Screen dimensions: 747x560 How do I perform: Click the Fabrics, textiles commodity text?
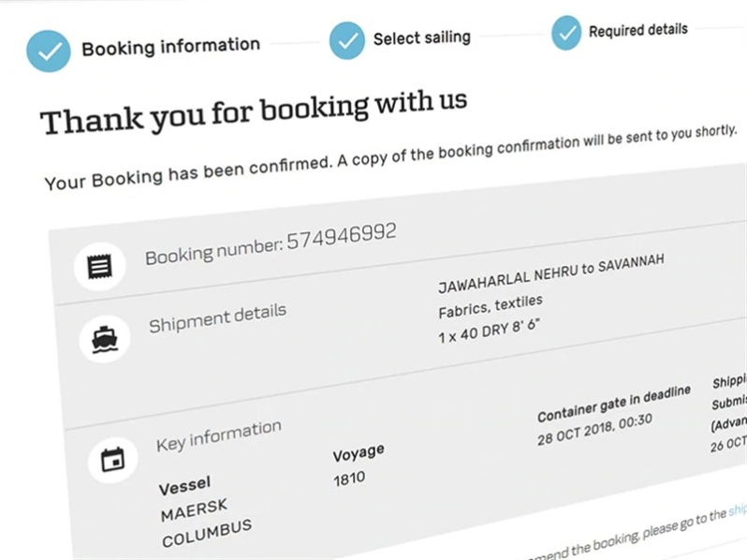pyautogui.click(x=491, y=306)
